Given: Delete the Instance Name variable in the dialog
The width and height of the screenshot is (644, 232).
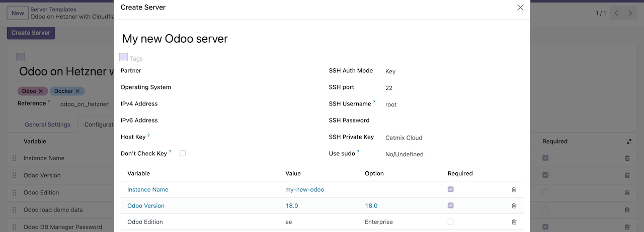Looking at the screenshot, I should pos(514,190).
